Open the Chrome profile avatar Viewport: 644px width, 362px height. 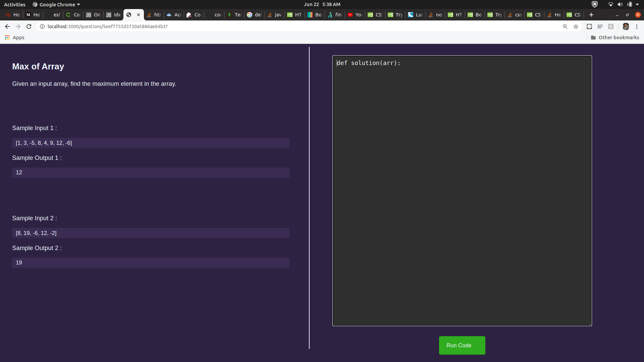click(626, 26)
